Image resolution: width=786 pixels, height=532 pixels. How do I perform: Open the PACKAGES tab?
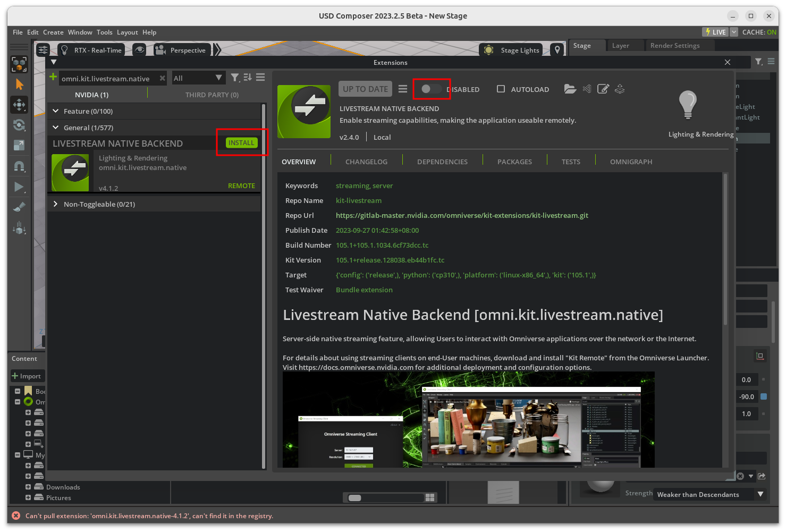coord(514,162)
